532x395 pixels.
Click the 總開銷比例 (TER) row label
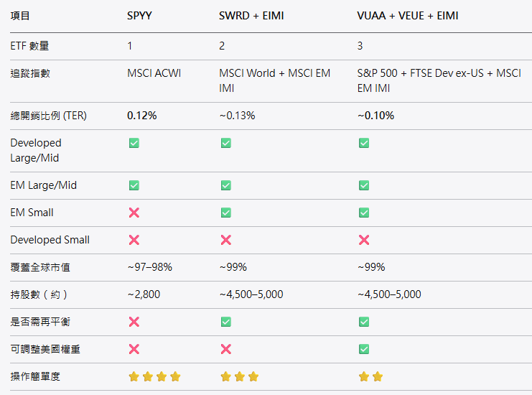tap(48, 116)
